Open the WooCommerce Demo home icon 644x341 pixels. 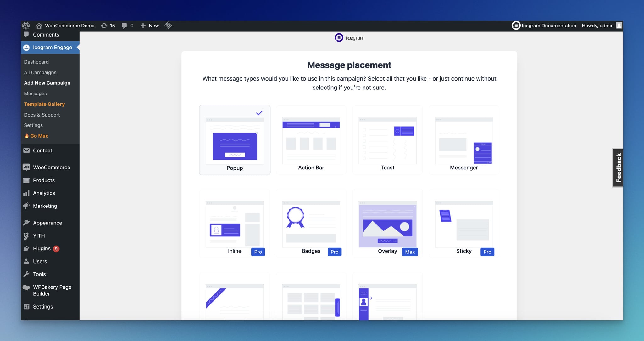(39, 26)
